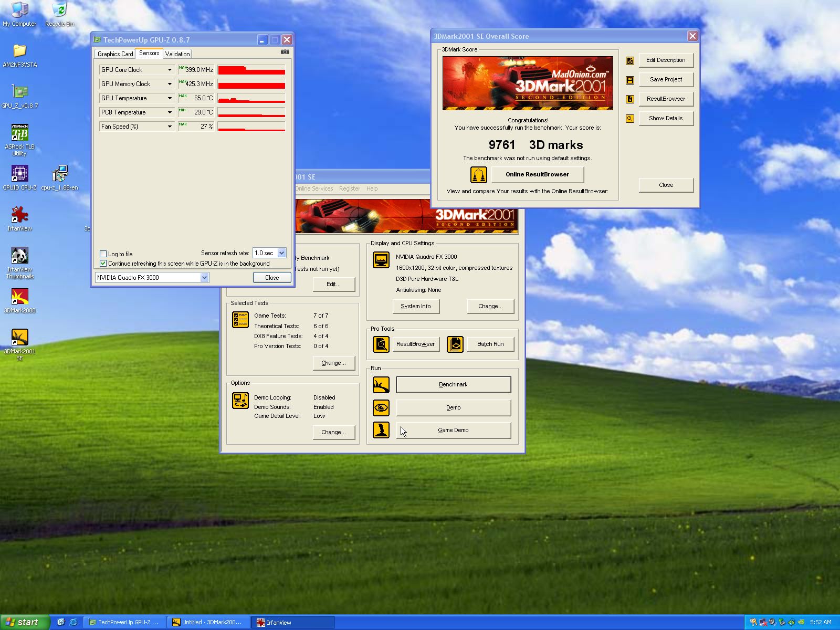Click the Show Details button
840x630 pixels.
666,119
